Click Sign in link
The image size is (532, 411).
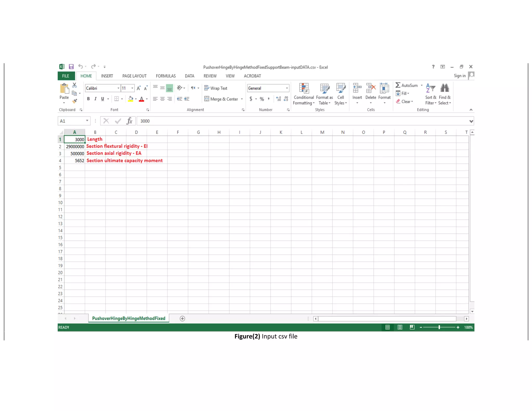point(460,76)
